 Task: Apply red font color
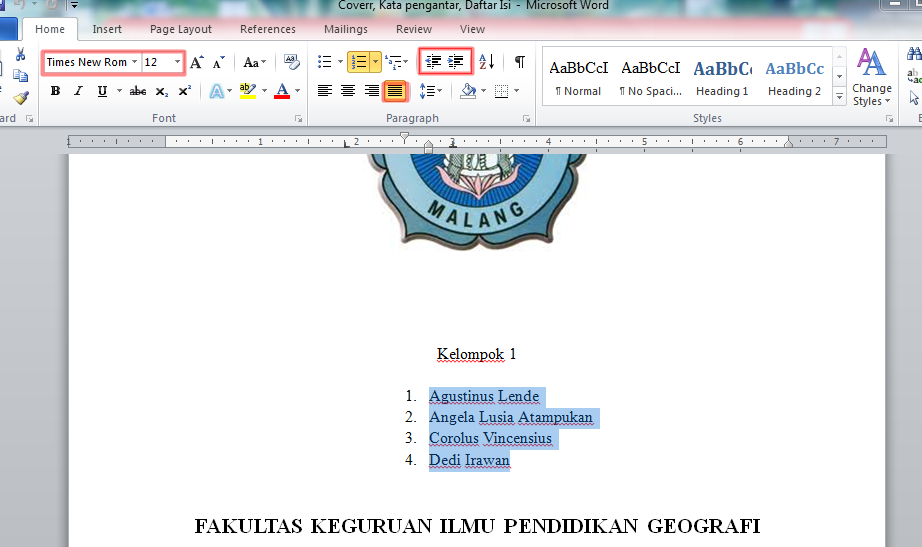(282, 91)
